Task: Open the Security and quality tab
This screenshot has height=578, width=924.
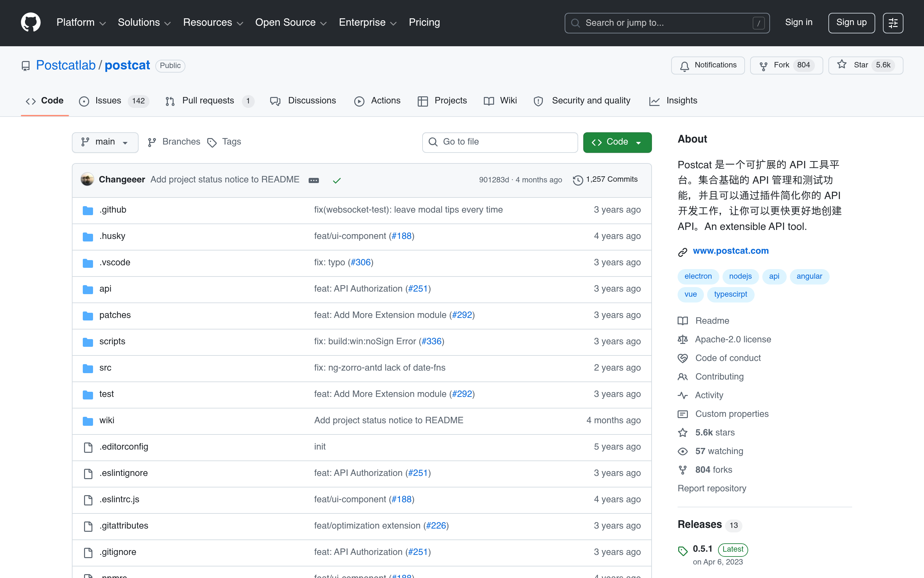Action: pos(582,101)
